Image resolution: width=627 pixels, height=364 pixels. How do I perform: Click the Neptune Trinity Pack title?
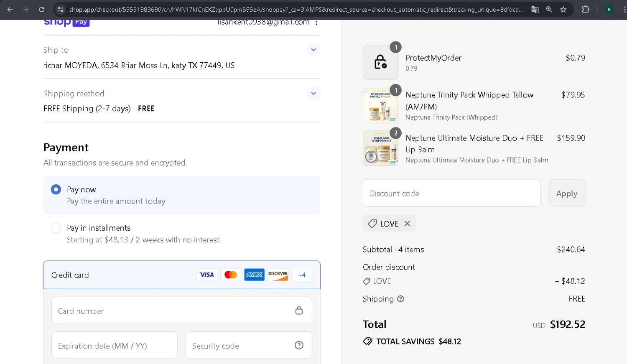(469, 101)
